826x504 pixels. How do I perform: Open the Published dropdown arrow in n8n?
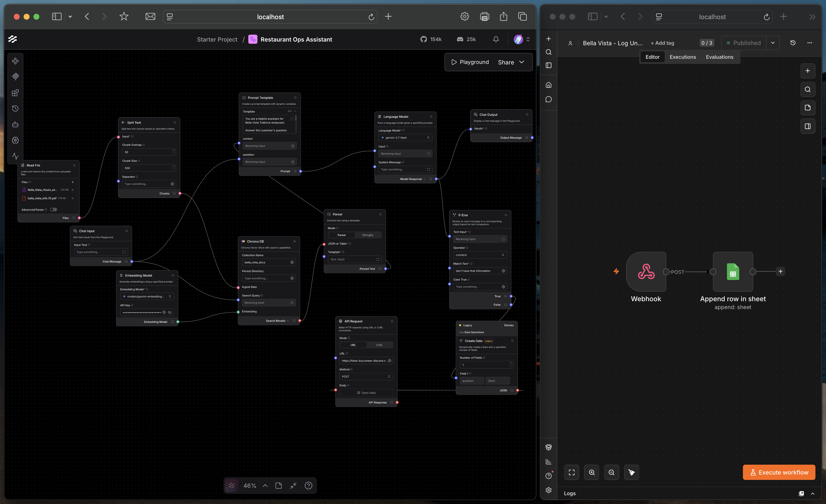(773, 43)
